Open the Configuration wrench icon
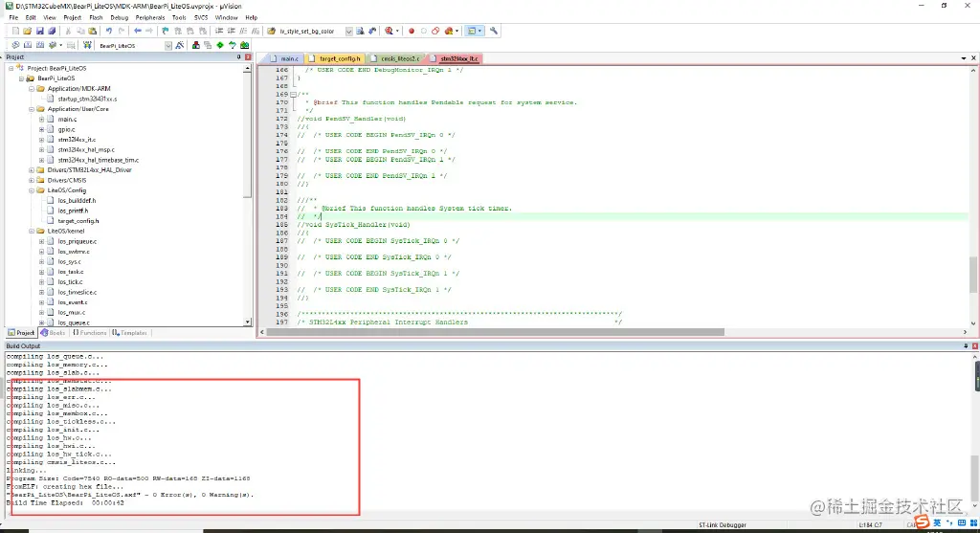980x533 pixels. (493, 31)
